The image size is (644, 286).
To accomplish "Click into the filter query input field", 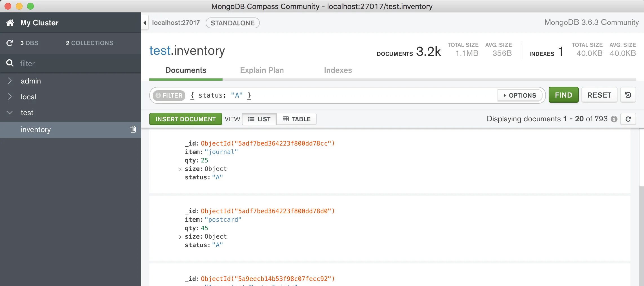I will click(x=366, y=95).
